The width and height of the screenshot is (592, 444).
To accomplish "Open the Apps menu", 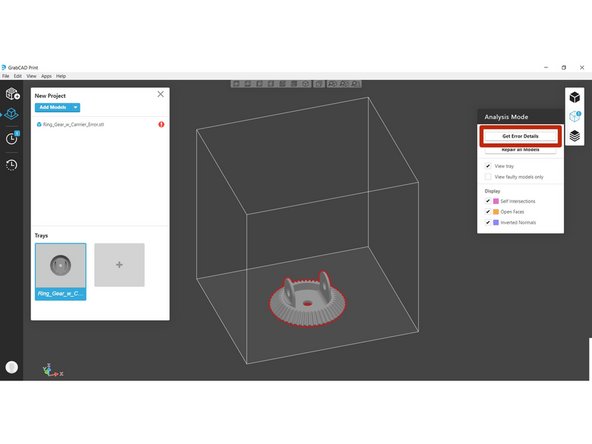I will click(x=46, y=76).
